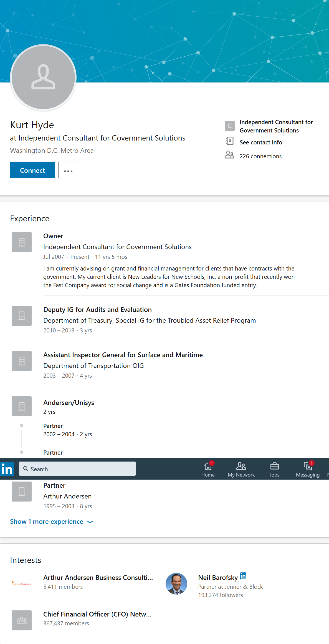
Task: Open See contact info link
Action: (261, 142)
